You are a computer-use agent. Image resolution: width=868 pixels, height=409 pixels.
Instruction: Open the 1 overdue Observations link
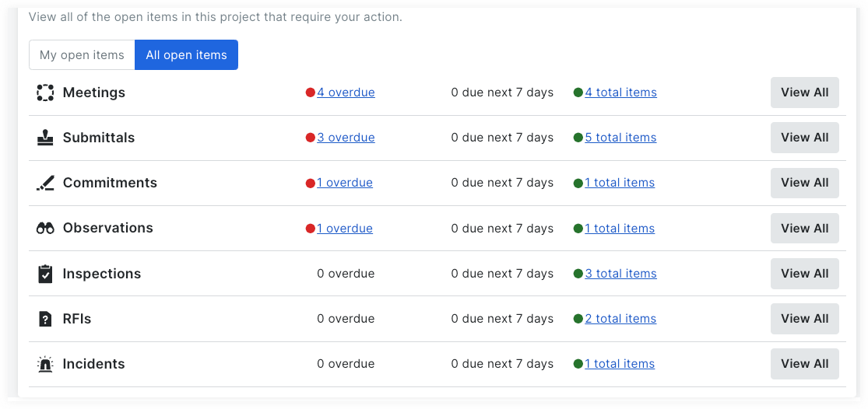coord(344,229)
